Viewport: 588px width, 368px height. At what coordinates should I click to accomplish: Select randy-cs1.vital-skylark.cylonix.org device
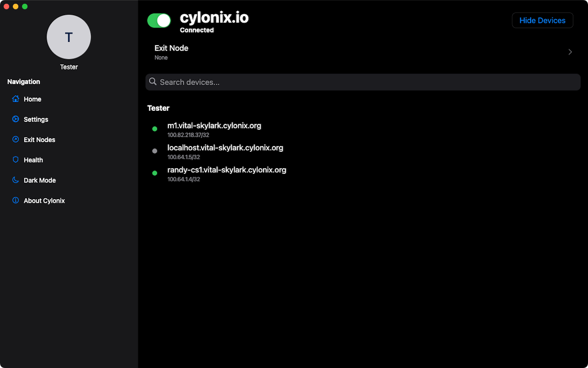(x=226, y=170)
